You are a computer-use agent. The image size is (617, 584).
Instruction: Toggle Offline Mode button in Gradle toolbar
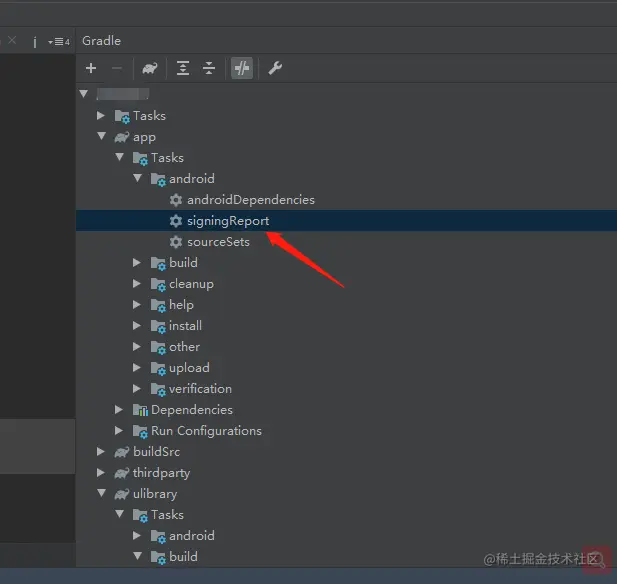tap(242, 68)
